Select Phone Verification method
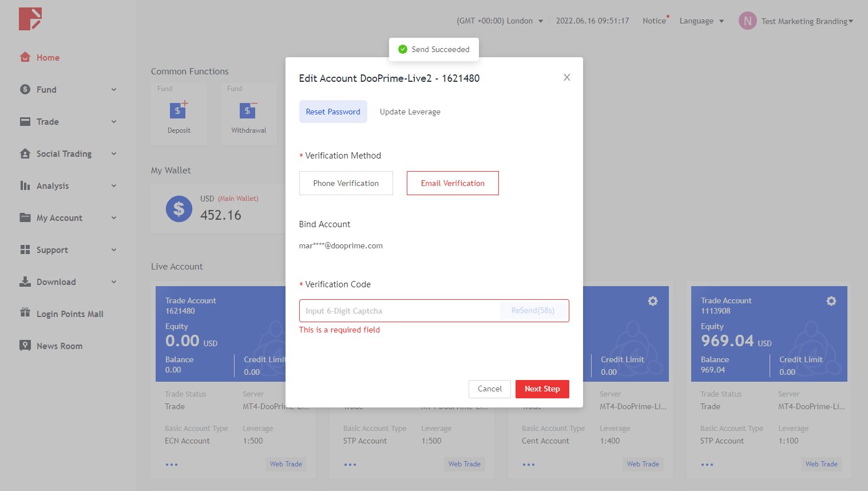 point(346,183)
